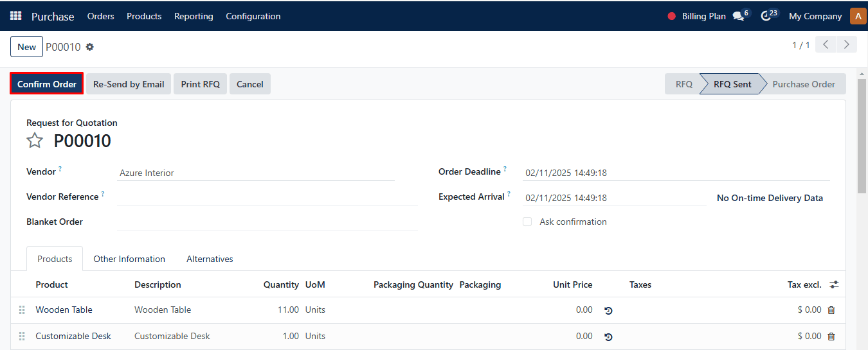This screenshot has height=350, width=868.
Task: Open the Expected Arrival date picker
Action: (615, 198)
